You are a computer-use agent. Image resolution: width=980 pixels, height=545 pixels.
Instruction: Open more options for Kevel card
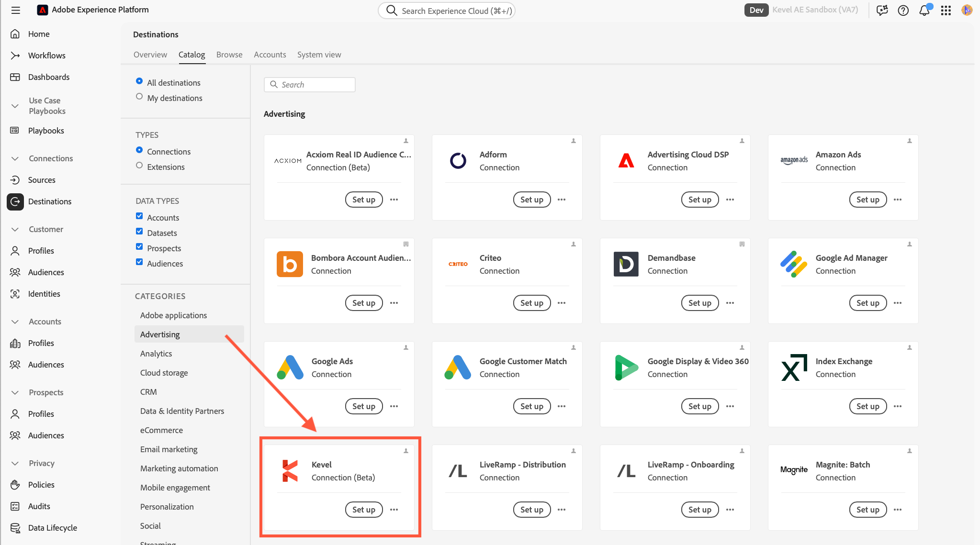pos(394,510)
